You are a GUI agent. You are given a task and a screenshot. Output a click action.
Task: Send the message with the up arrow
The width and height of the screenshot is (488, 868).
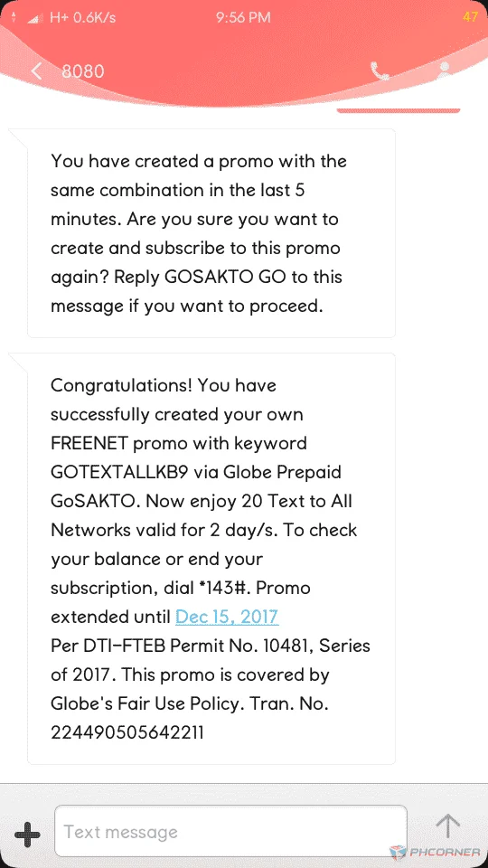[447, 826]
